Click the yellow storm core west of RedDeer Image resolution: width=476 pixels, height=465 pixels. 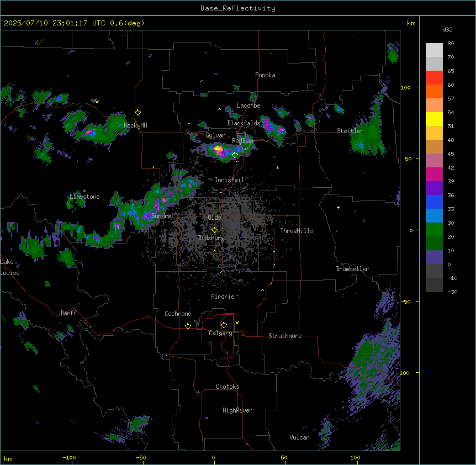(x=218, y=149)
